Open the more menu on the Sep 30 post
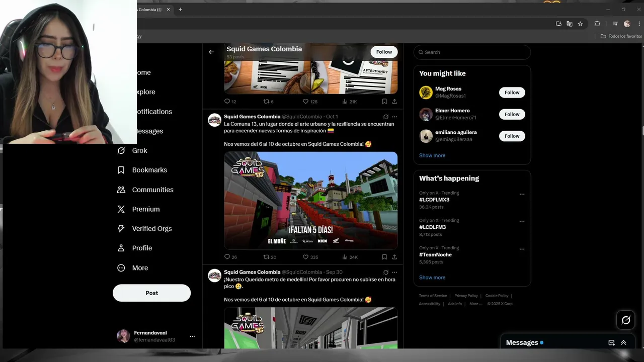 coord(394,272)
